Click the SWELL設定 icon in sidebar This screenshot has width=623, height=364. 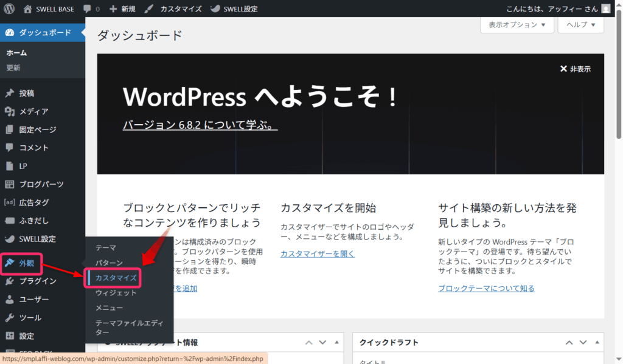tap(10, 239)
